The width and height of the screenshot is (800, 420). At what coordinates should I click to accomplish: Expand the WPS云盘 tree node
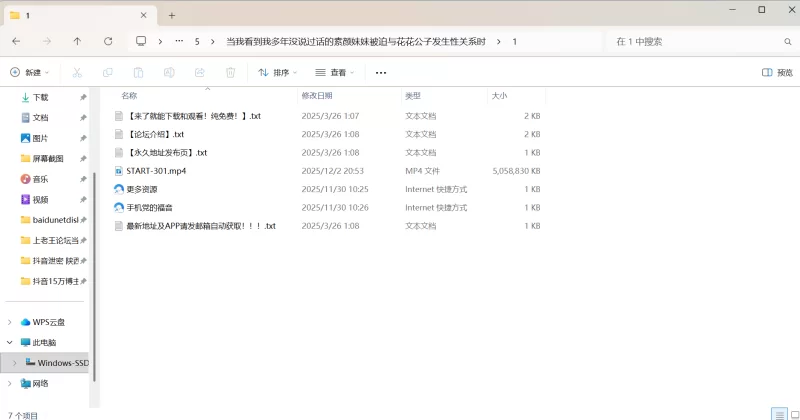tap(11, 322)
